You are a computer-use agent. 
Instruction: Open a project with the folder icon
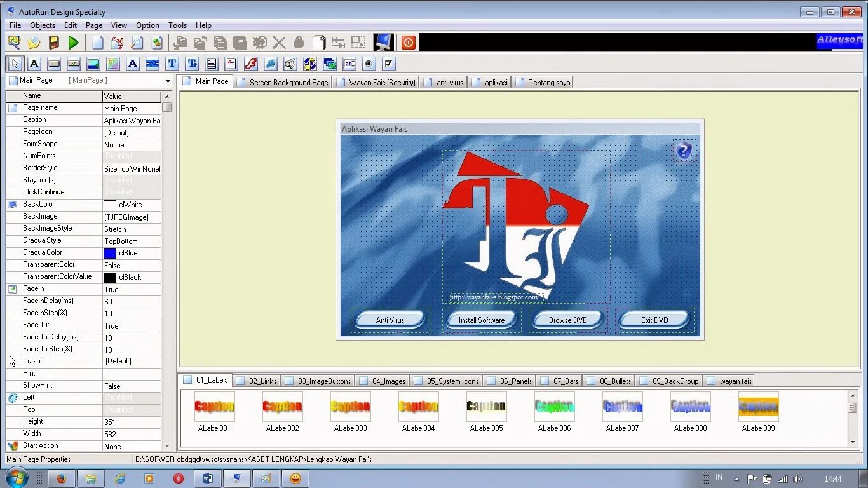tap(34, 43)
